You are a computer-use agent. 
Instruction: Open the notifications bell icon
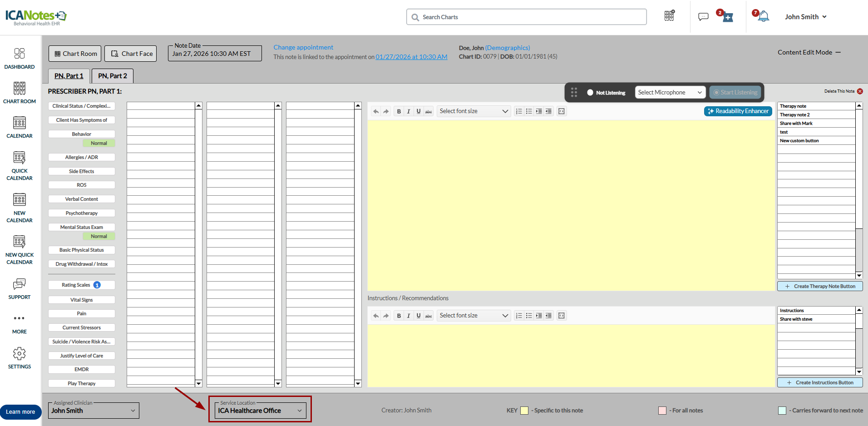tap(764, 17)
